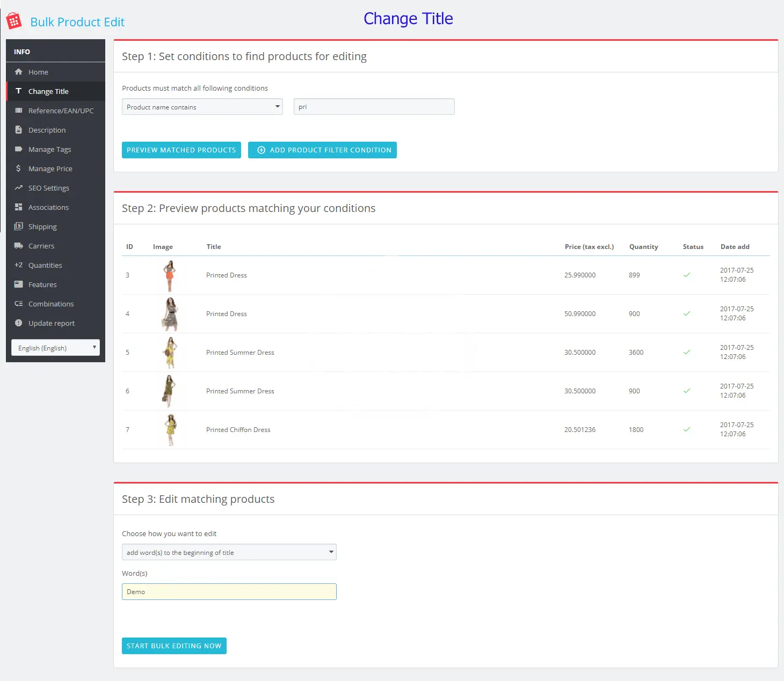Click the SEO Settings trend icon
This screenshot has height=681, width=784.
pos(19,188)
